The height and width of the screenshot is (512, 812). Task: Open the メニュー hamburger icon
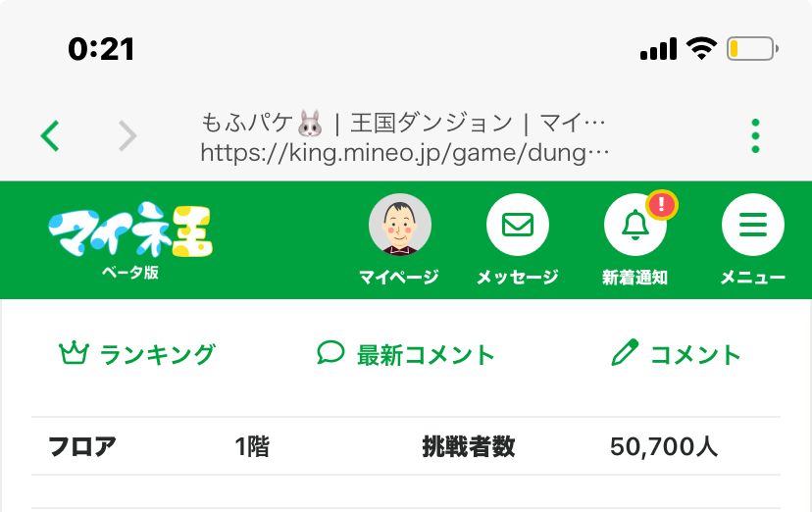[x=753, y=225]
